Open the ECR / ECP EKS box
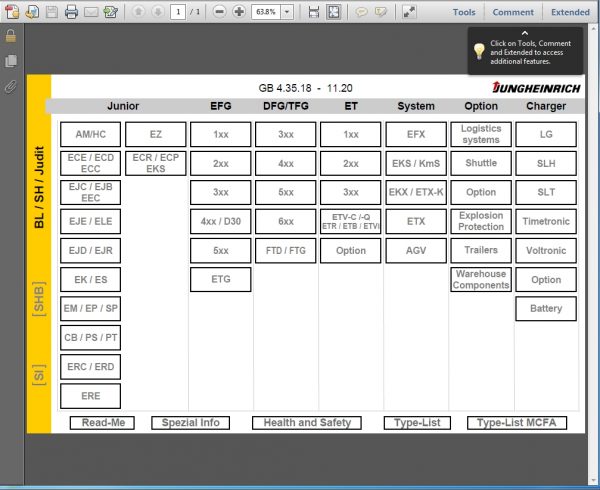 coord(156,163)
